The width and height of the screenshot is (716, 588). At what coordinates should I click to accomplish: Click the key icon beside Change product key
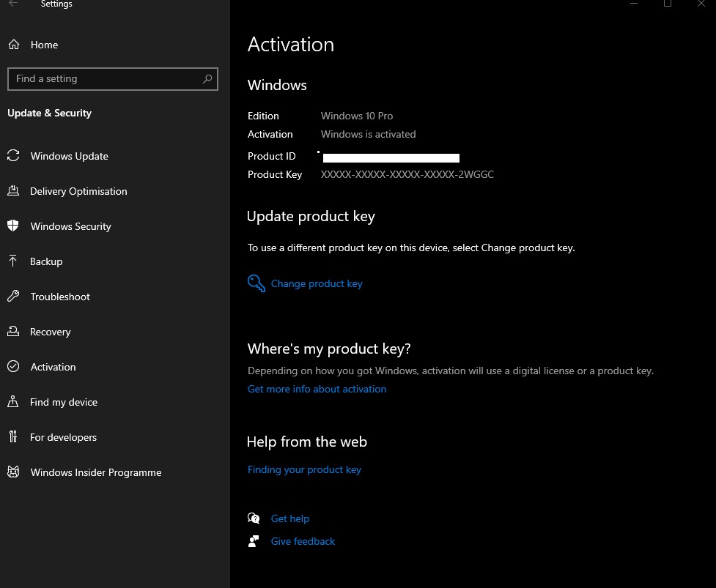point(256,283)
